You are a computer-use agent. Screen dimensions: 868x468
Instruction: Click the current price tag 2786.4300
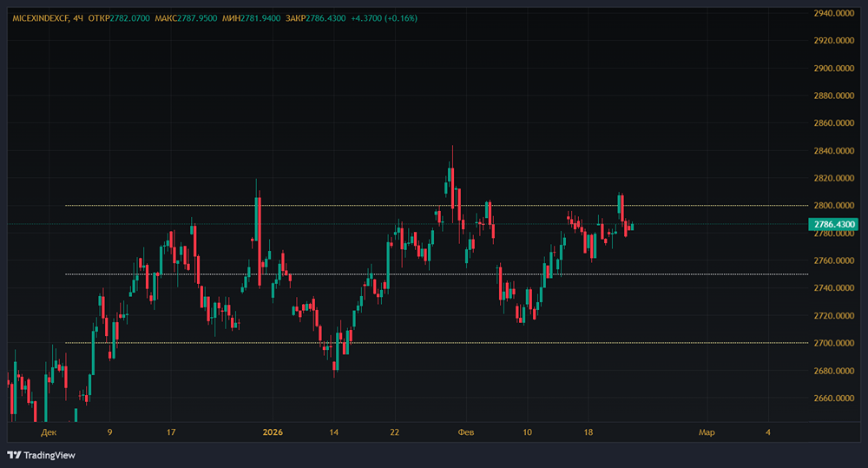pyautogui.click(x=834, y=225)
